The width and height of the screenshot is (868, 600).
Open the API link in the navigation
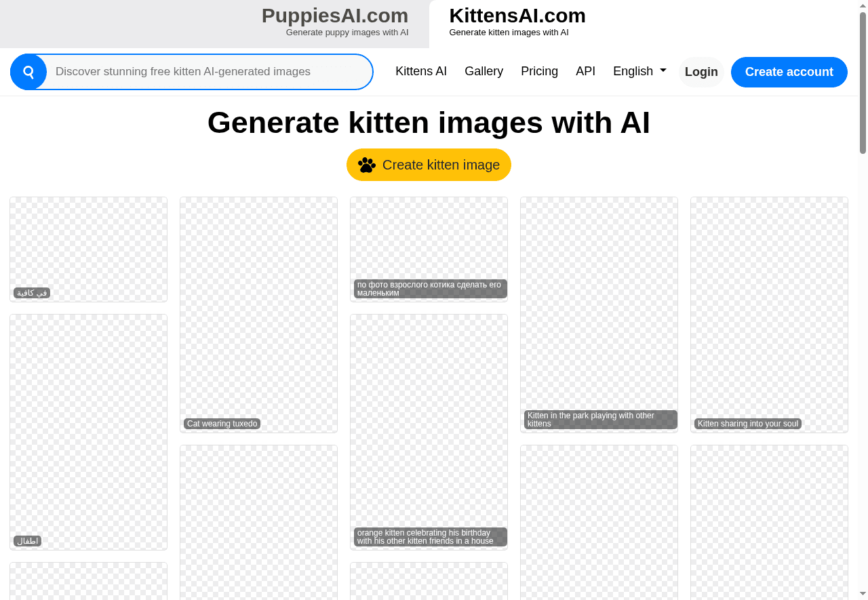click(585, 71)
